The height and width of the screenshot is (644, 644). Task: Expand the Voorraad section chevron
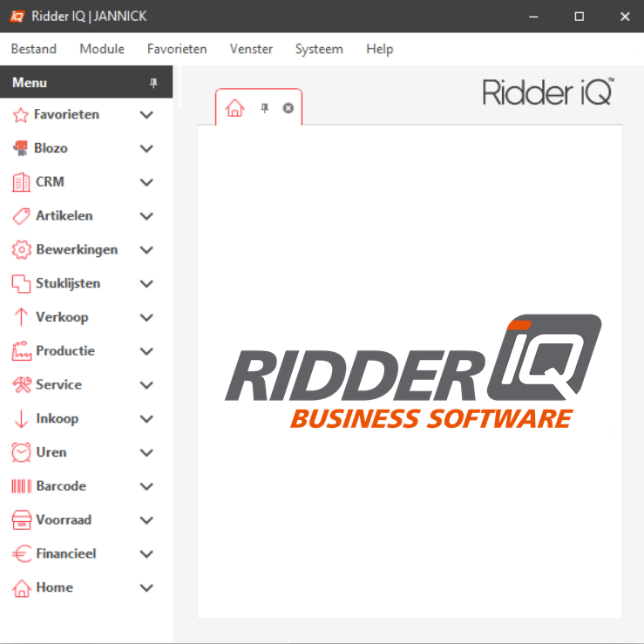[146, 520]
